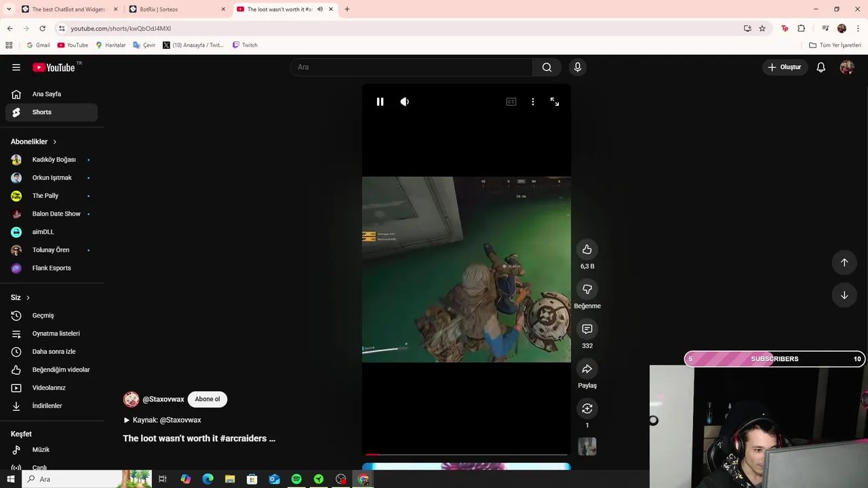Image resolution: width=868 pixels, height=488 pixels.
Task: Open Geçmiş watch history
Action: coord(52,316)
